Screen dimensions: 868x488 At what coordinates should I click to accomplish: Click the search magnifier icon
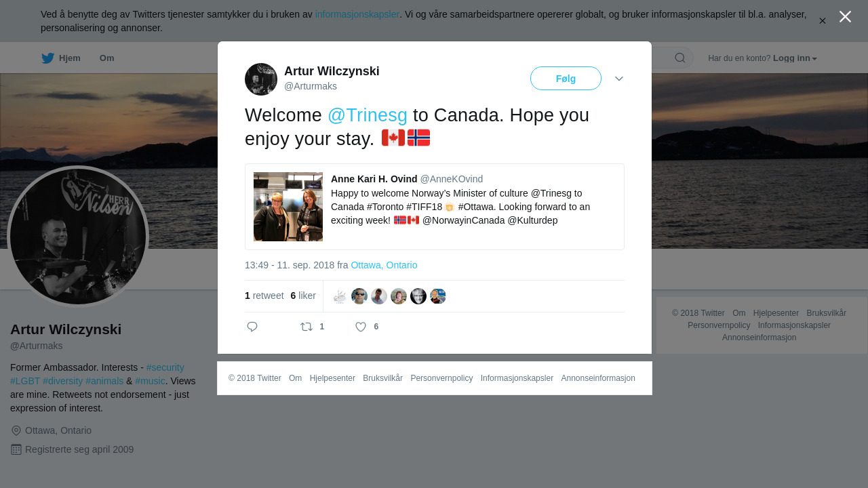[680, 58]
